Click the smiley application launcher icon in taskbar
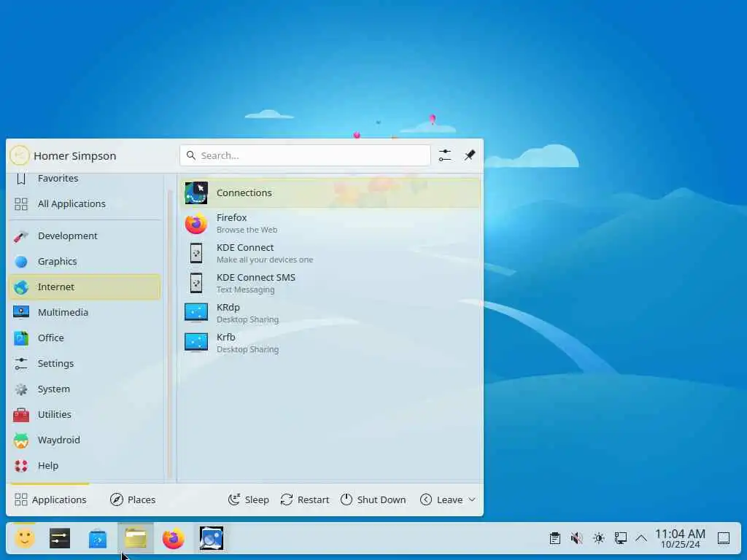The image size is (747, 560). [25, 539]
